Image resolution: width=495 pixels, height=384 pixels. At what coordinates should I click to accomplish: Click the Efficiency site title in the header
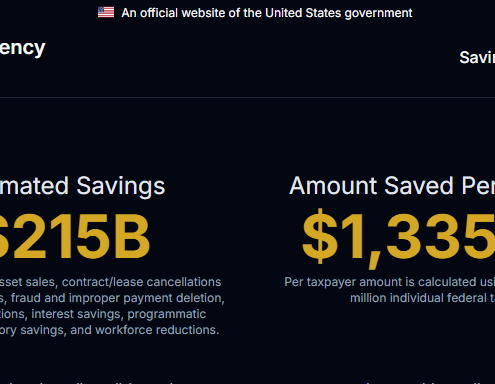tap(22, 48)
